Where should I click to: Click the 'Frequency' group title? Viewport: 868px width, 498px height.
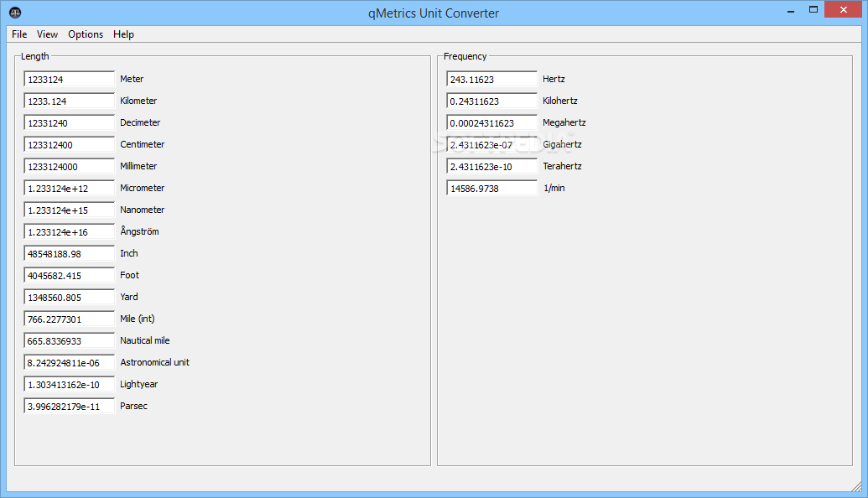465,56
